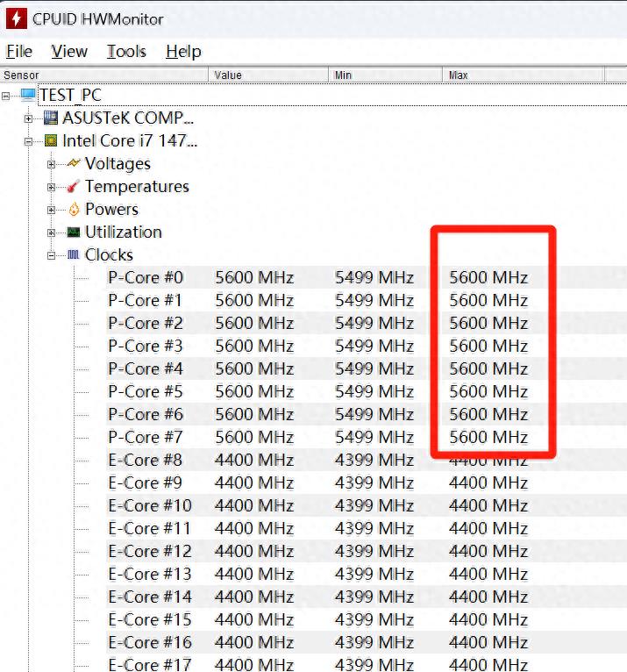Select the E-Core #16 row label
The height and width of the screenshot is (672, 627).
coord(150,642)
